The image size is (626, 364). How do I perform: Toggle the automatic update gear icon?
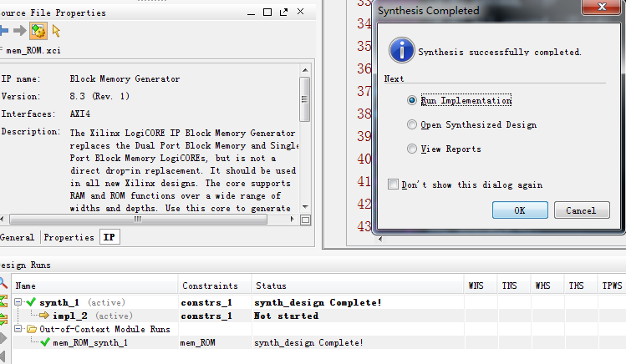38,31
